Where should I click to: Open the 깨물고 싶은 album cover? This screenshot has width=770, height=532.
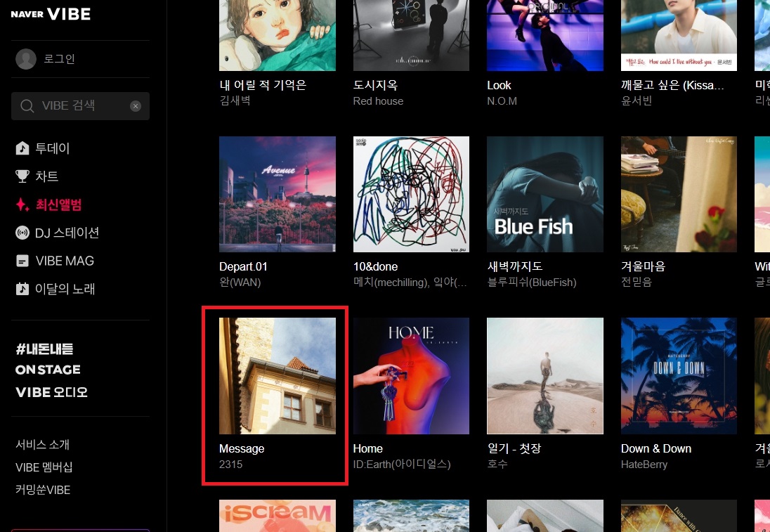[x=679, y=35]
